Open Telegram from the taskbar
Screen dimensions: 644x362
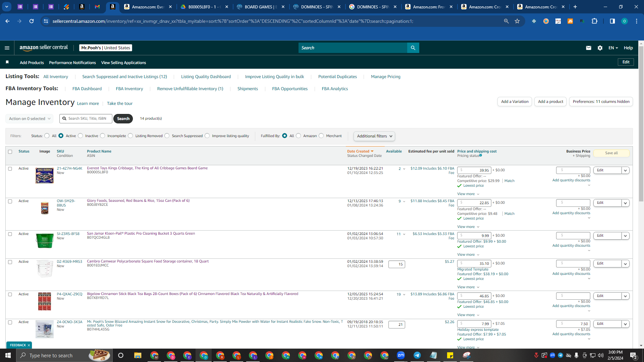coord(417,355)
